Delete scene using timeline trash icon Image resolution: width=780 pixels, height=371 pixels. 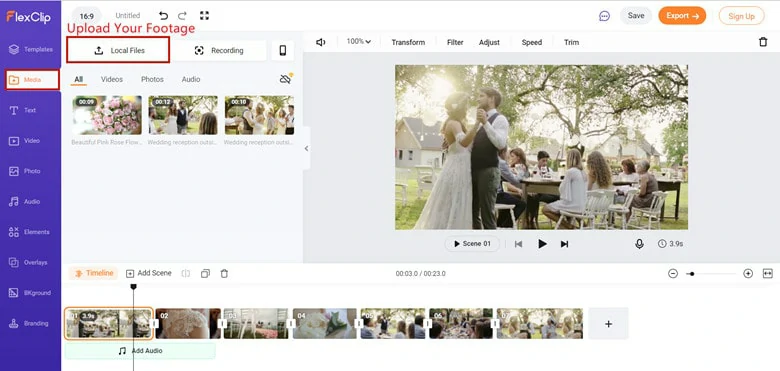pos(224,274)
